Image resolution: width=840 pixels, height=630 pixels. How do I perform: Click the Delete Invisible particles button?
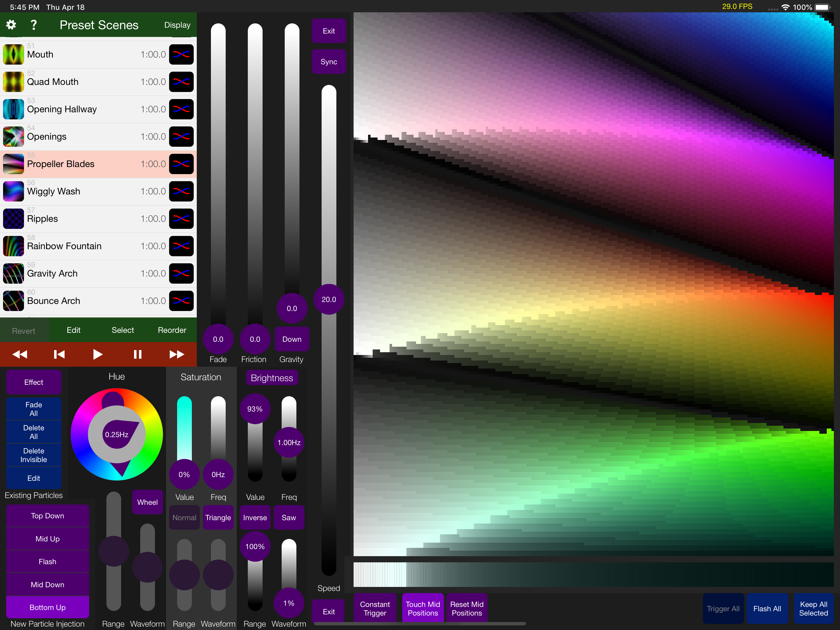click(34, 455)
